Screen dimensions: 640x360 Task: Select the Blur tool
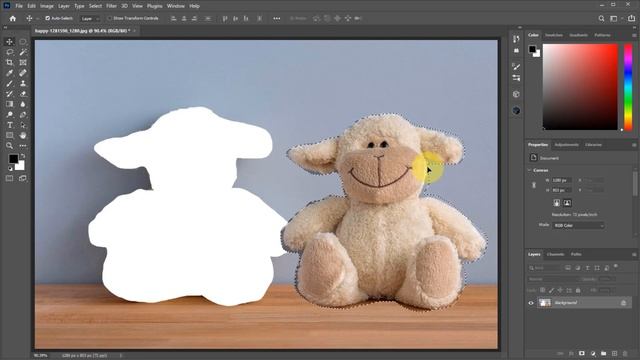point(23,104)
